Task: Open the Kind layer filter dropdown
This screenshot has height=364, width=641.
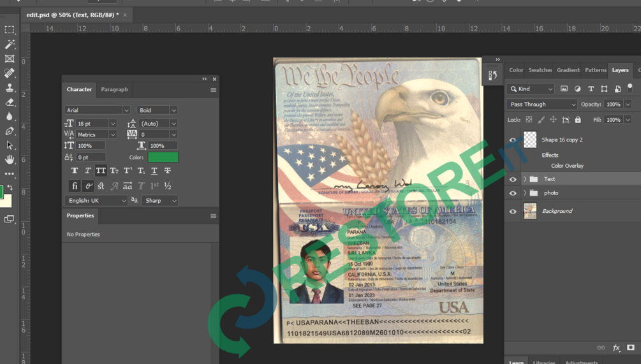Action: pyautogui.click(x=531, y=89)
